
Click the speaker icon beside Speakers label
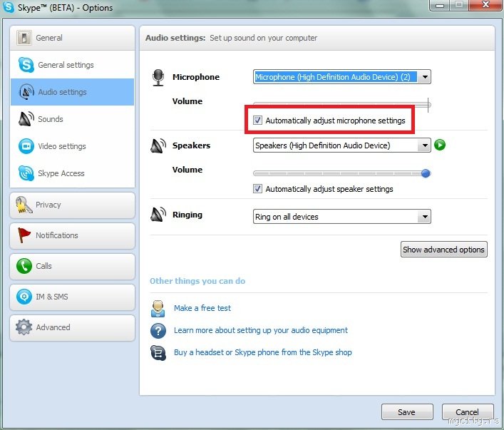tap(158, 145)
